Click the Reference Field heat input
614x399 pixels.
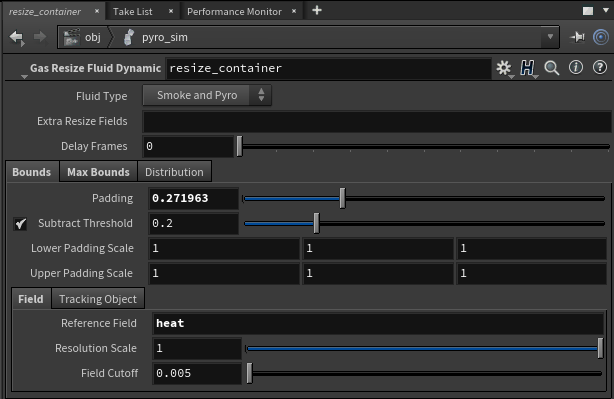378,323
